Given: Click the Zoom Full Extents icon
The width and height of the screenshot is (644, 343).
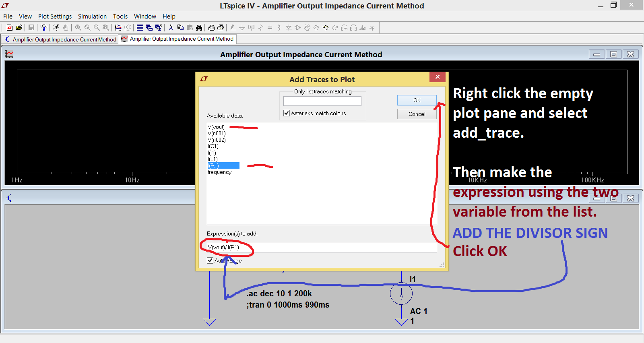Looking at the screenshot, I should [106, 27].
